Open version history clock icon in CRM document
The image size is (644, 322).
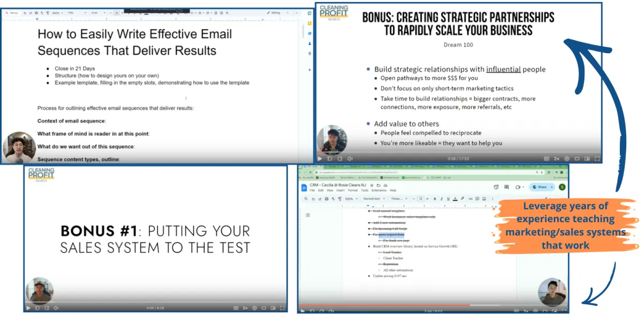coord(496,187)
